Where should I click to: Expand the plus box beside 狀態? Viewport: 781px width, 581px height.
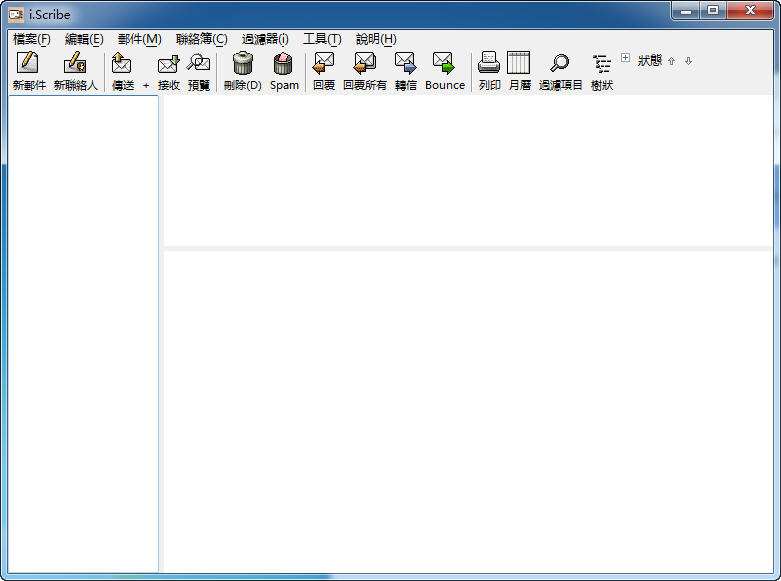pyautogui.click(x=626, y=58)
